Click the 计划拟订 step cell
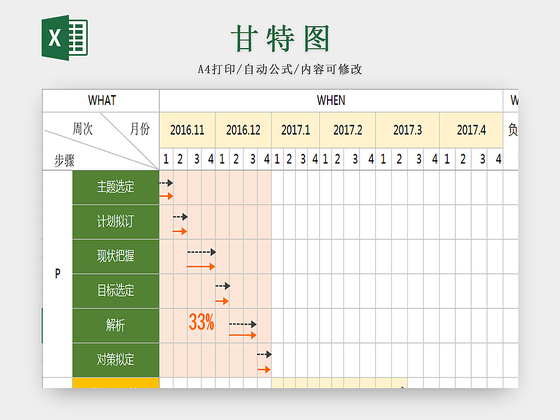The height and width of the screenshot is (420, 560). (116, 222)
